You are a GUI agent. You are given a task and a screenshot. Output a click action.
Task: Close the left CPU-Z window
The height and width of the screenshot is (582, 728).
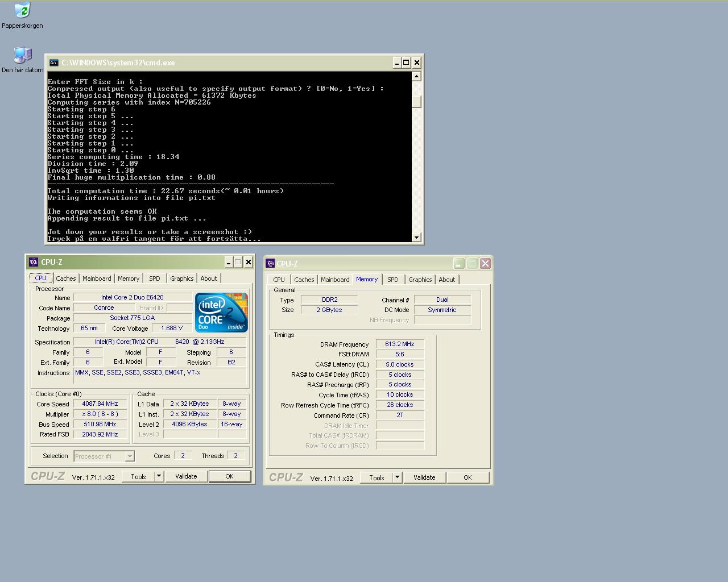248,262
